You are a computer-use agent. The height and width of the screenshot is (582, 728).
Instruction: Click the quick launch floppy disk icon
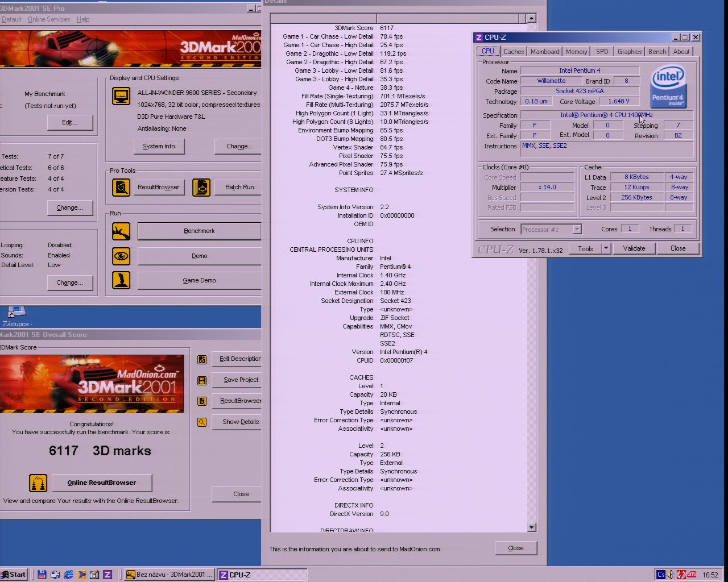[42, 575]
